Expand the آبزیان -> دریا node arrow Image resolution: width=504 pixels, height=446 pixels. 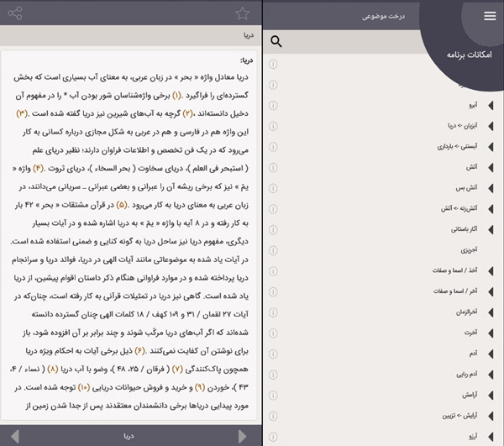point(491,126)
